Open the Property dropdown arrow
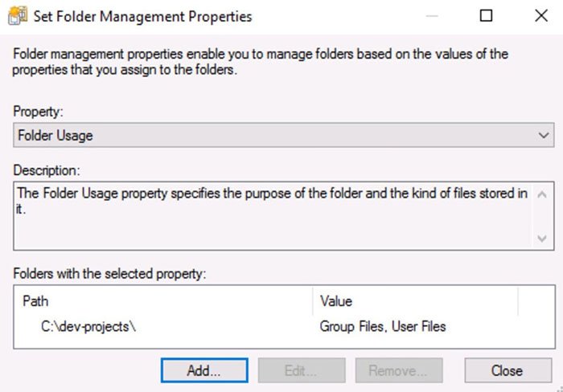The image size is (563, 392). [543, 135]
